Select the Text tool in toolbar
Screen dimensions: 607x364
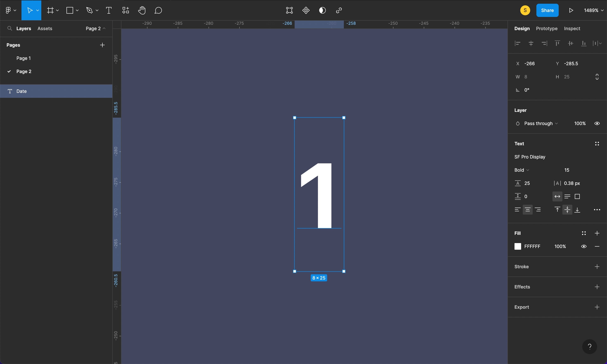[x=109, y=10]
